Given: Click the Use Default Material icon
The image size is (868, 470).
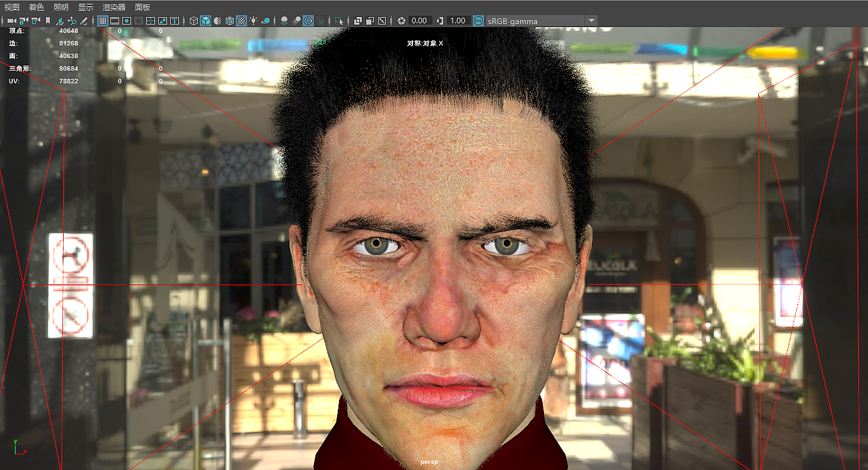Looking at the screenshot, I should [218, 20].
